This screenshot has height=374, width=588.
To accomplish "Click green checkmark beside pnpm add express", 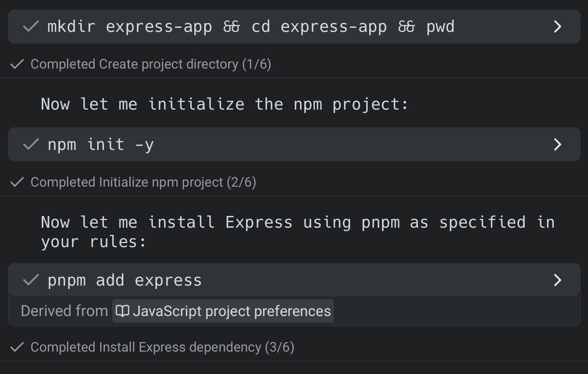I will coord(31,280).
